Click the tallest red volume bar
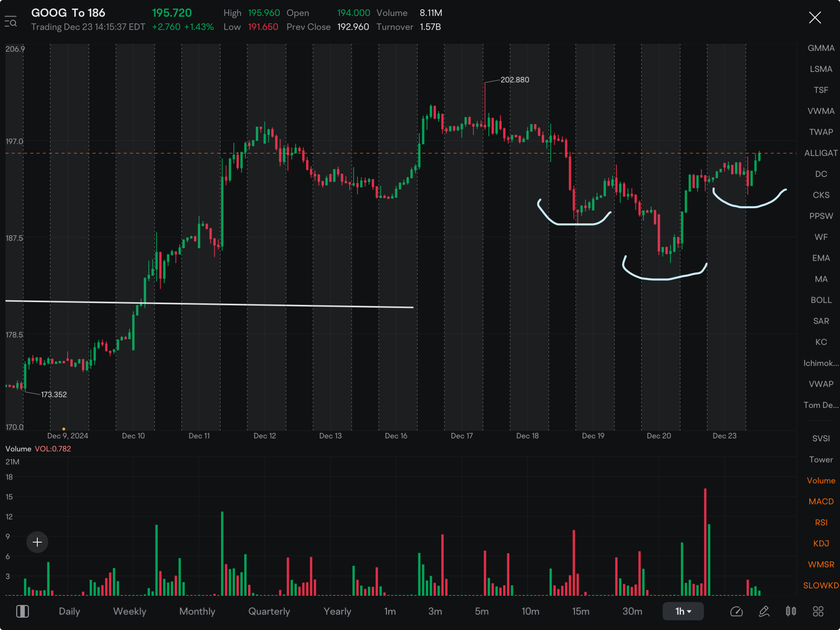Viewport: 840px width, 630px height. (705, 542)
